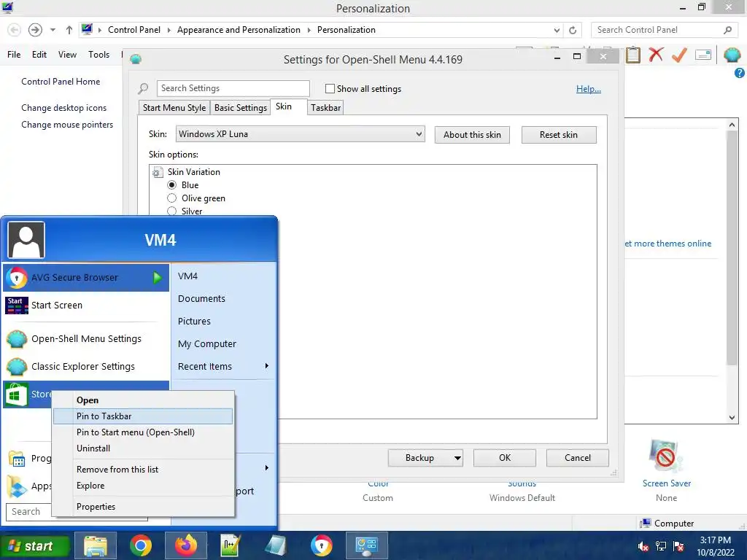747x560 pixels.
Task: Click the blue help question mark icon
Action: tap(740, 73)
